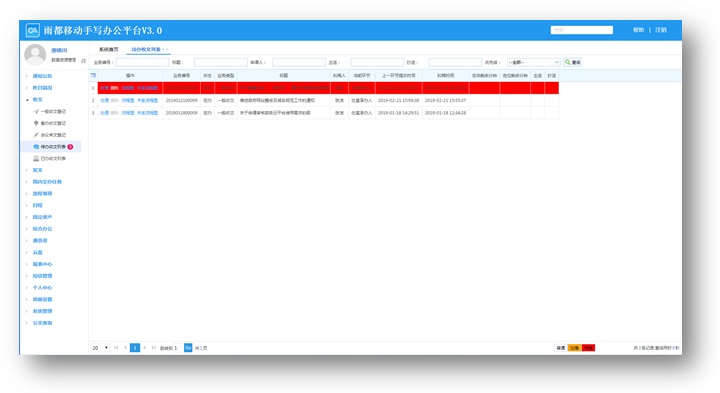Open the pencil-icon registration item under 收文
Image resolution: width=720 pixels, height=393 pixels.
click(50, 135)
